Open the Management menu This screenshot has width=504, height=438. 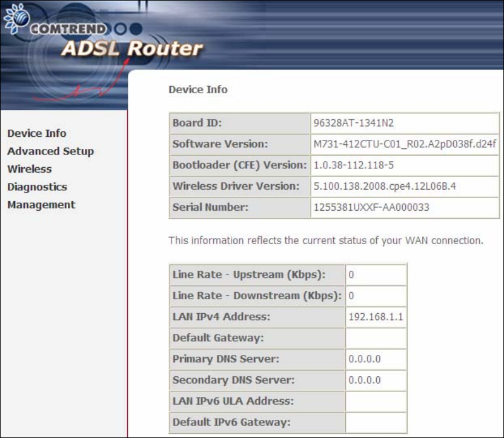point(41,205)
